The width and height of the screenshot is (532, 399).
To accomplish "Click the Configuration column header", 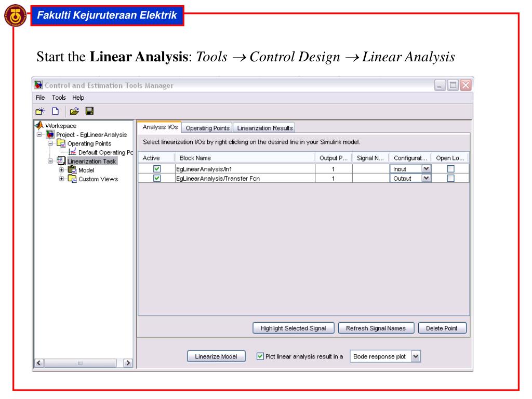I will pyautogui.click(x=410, y=158).
